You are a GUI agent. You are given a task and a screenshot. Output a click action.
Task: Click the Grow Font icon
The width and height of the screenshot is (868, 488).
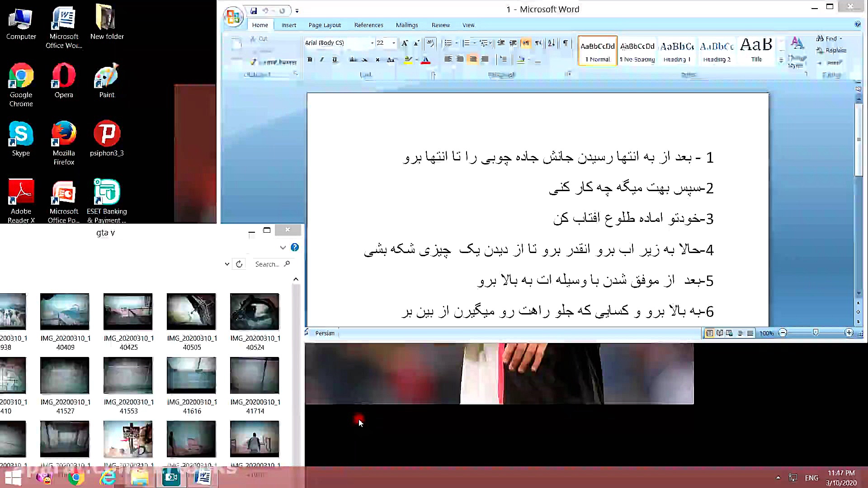[405, 43]
